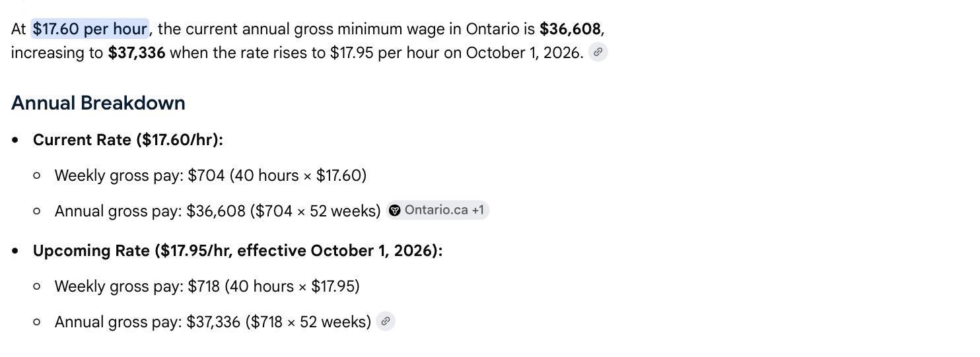Click the hollow bullet beside Annual gross pay: $37,336
The height and width of the screenshot is (357, 980).
click(x=37, y=323)
